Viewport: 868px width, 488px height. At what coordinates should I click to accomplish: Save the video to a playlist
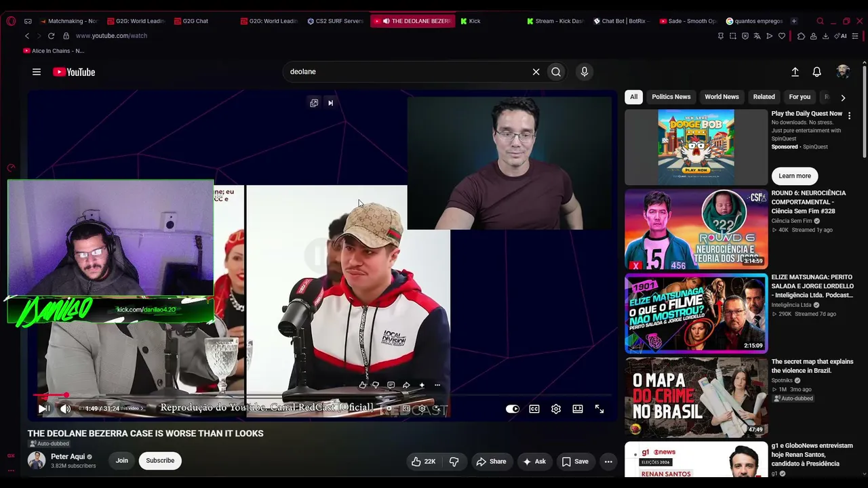point(575,462)
